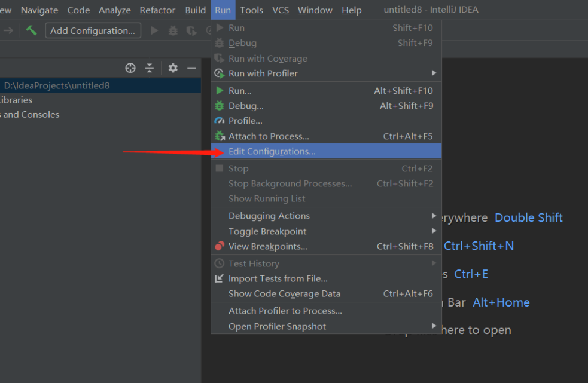The height and width of the screenshot is (383, 588).
Task: Click the toolbar Debug bug icon
Action: [173, 30]
